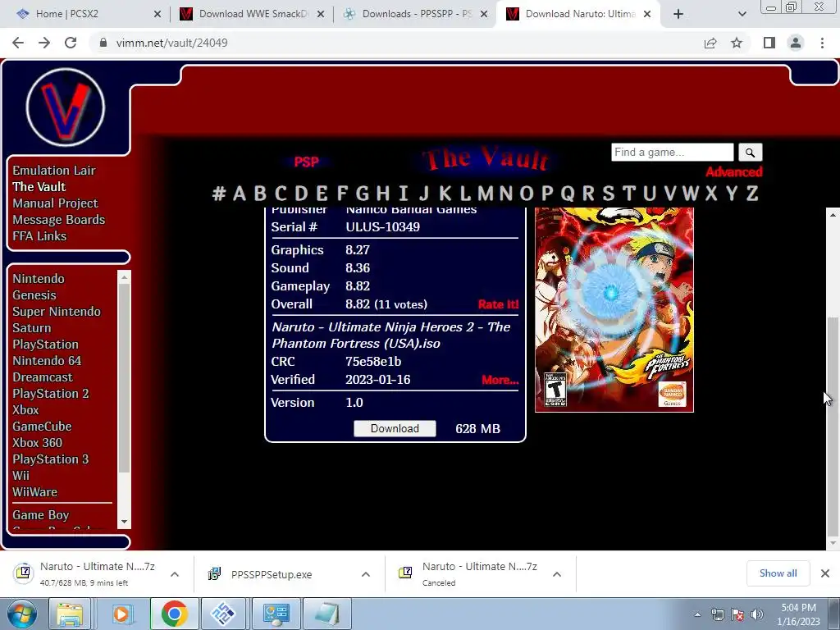
Task: Bookmark this page with the star icon
Action: pos(737,43)
